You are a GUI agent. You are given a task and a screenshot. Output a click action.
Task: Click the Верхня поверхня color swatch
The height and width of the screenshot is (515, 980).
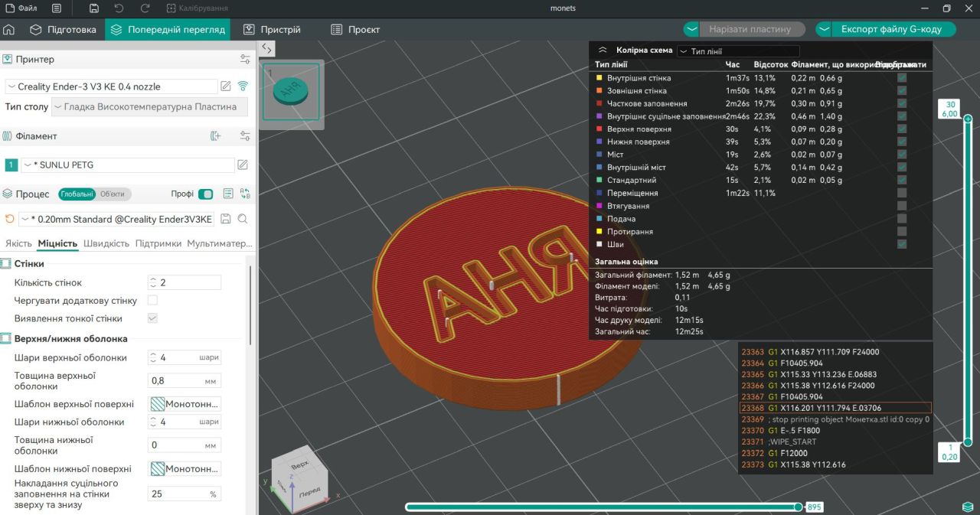click(599, 129)
